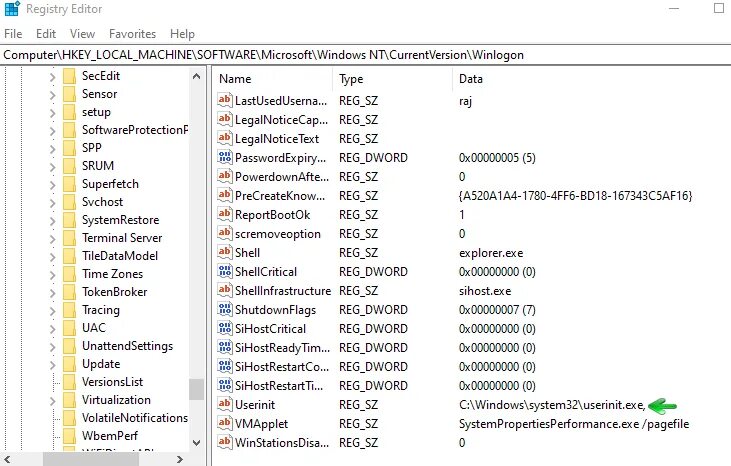Click the string icon beside PreCreateKnow value
Screen dimensions: 731x466
pos(225,195)
